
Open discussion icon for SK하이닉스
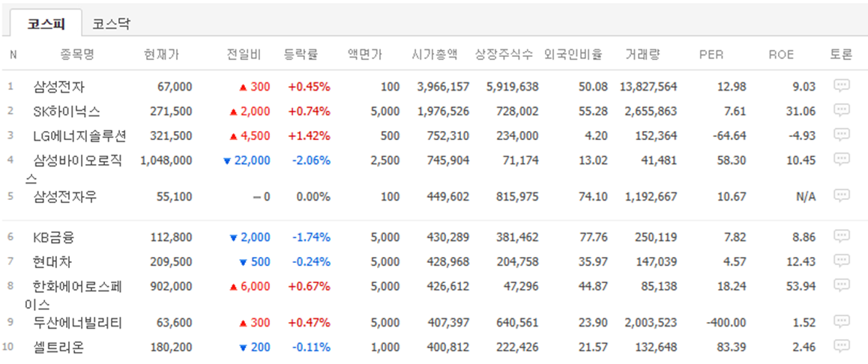click(842, 110)
